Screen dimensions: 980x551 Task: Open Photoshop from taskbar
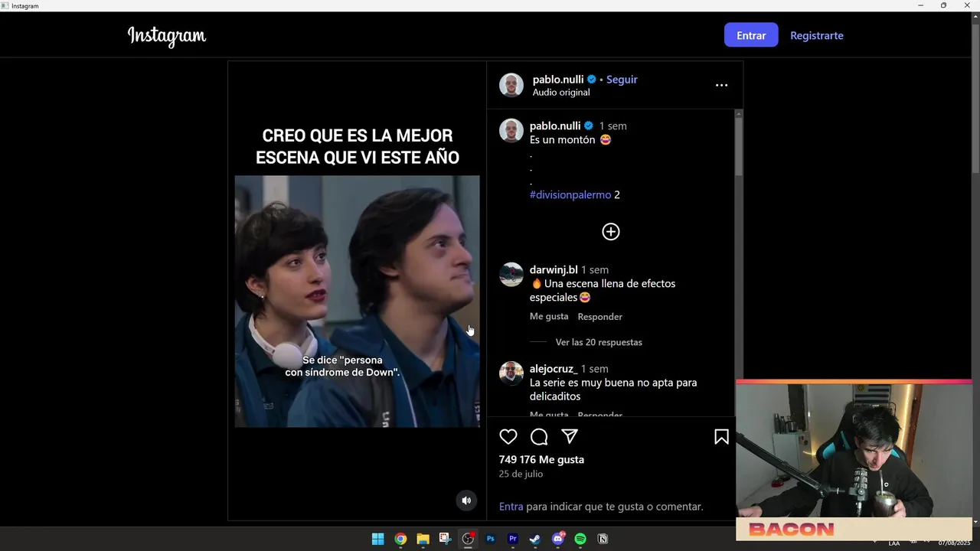coord(491,539)
